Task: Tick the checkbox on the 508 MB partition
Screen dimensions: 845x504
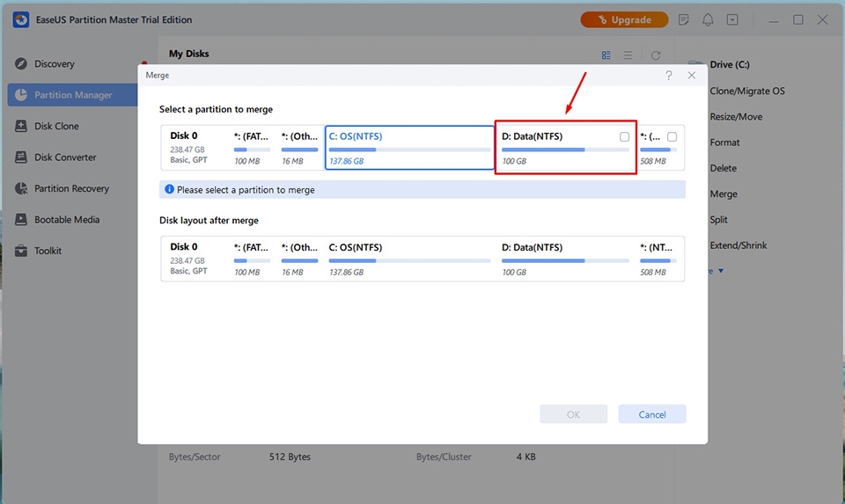Action: [x=672, y=137]
